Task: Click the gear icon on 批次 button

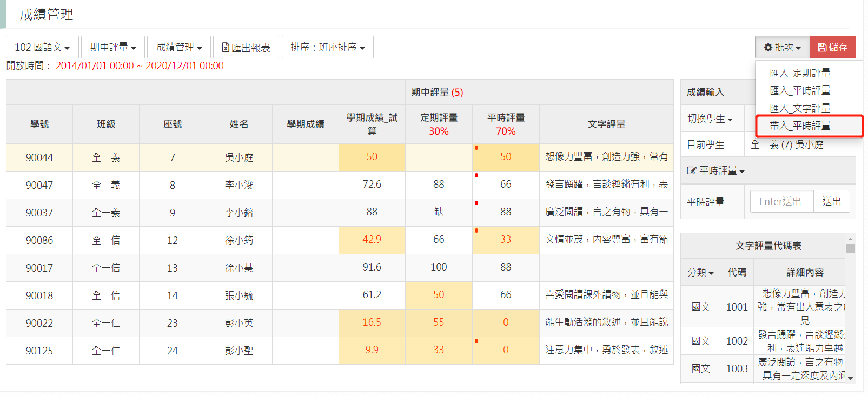Action: pyautogui.click(x=768, y=48)
